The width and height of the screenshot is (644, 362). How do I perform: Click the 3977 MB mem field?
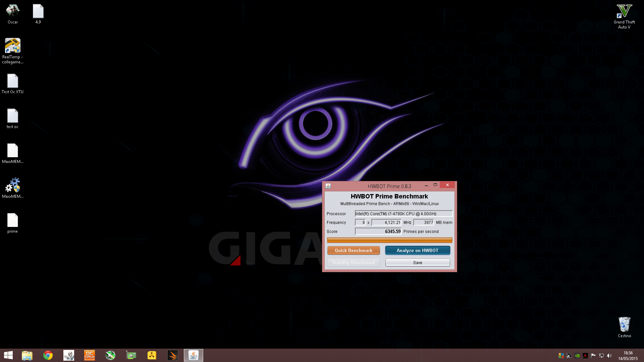coord(424,222)
